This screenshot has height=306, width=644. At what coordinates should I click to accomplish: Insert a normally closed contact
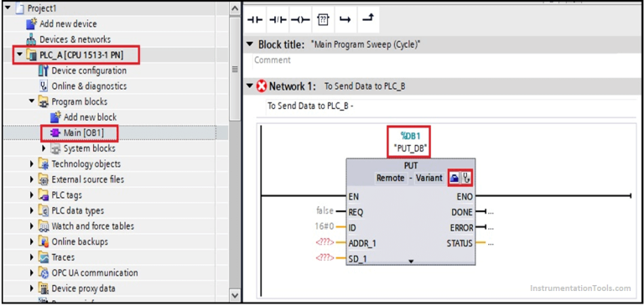point(278,19)
